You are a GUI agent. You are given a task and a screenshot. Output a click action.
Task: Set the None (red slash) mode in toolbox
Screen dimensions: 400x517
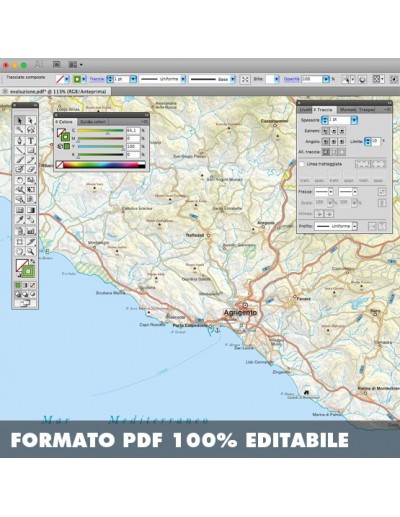(33, 285)
